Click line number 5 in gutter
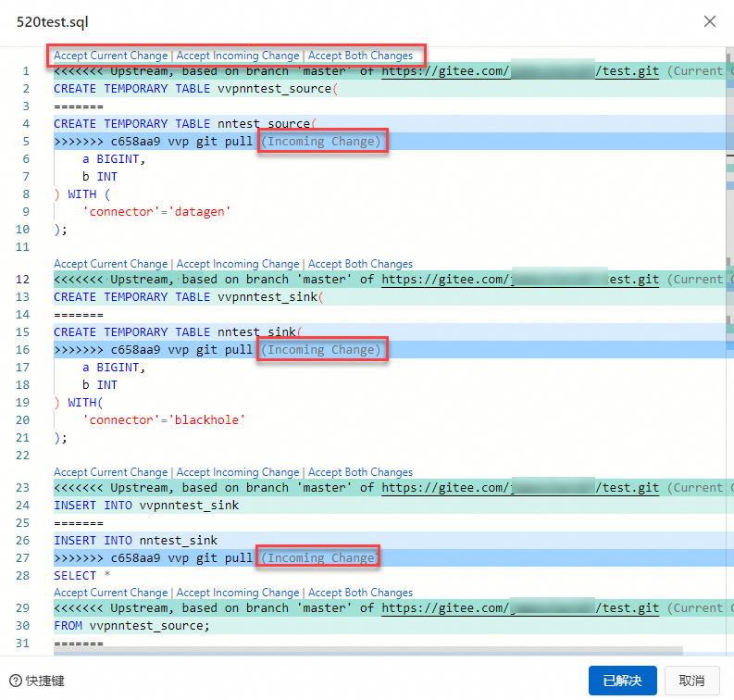 click(x=26, y=142)
